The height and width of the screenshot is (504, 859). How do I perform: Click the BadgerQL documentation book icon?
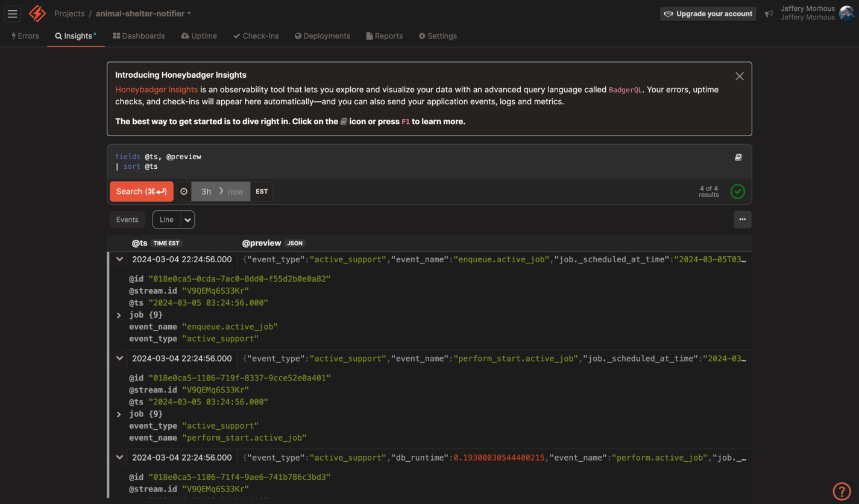point(738,157)
